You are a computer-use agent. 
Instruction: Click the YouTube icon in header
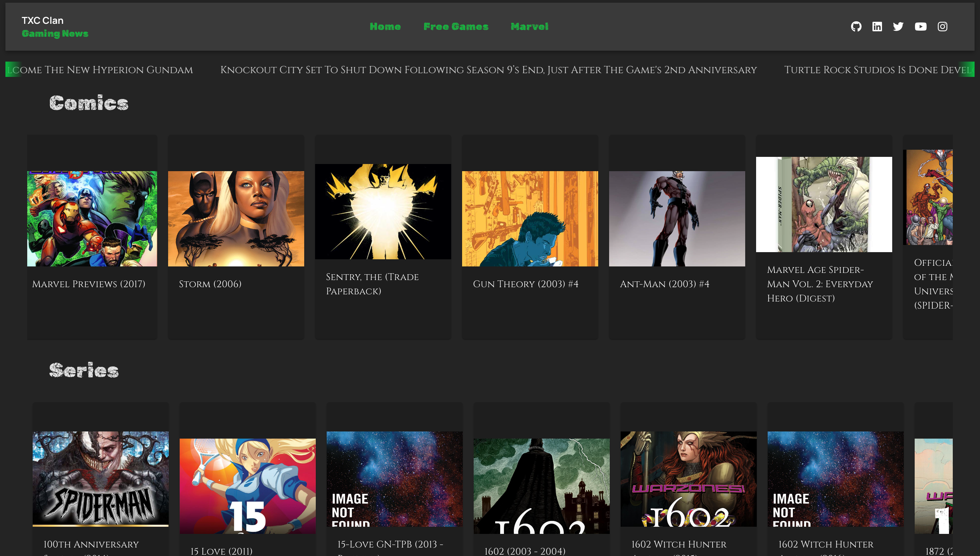tap(920, 26)
